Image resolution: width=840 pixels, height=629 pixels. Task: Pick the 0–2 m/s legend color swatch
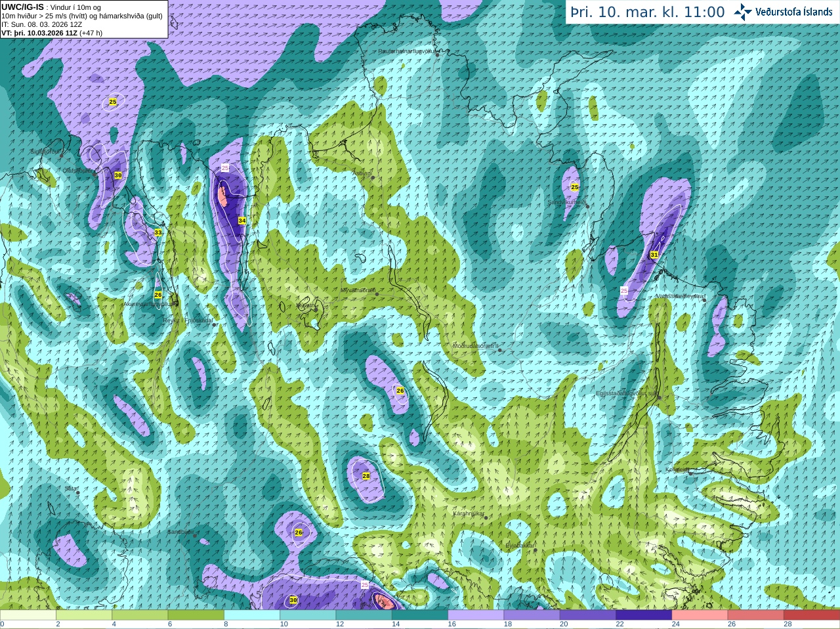click(28, 615)
